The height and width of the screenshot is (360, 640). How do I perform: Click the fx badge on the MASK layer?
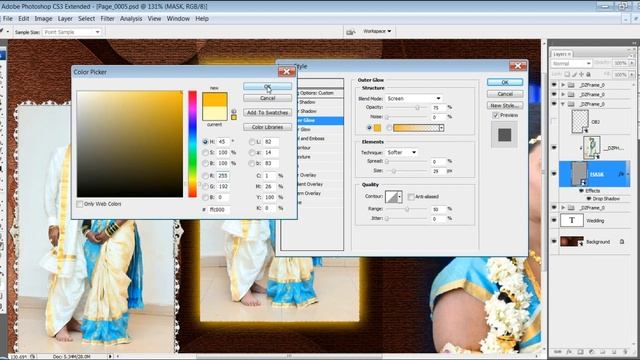622,174
